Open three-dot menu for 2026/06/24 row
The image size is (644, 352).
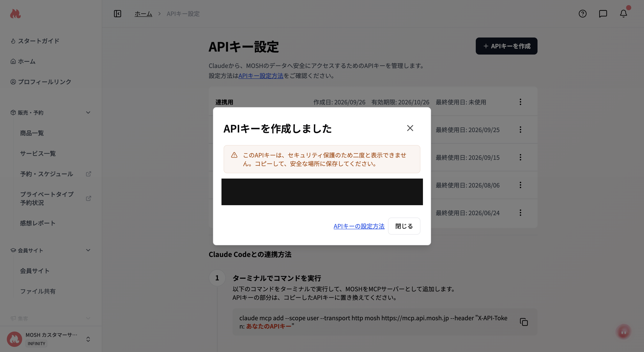pyautogui.click(x=520, y=213)
